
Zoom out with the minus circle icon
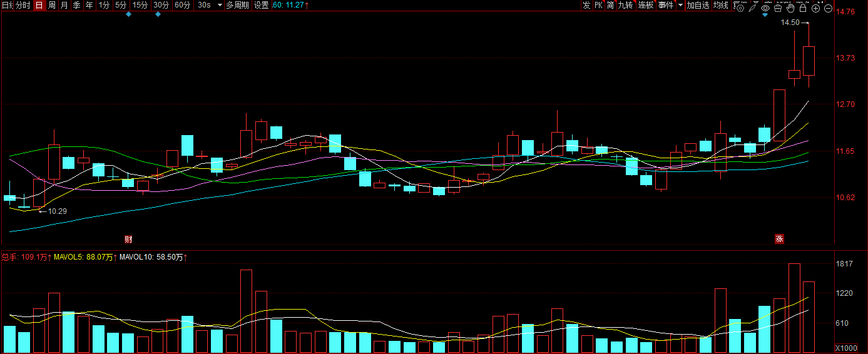(x=828, y=8)
